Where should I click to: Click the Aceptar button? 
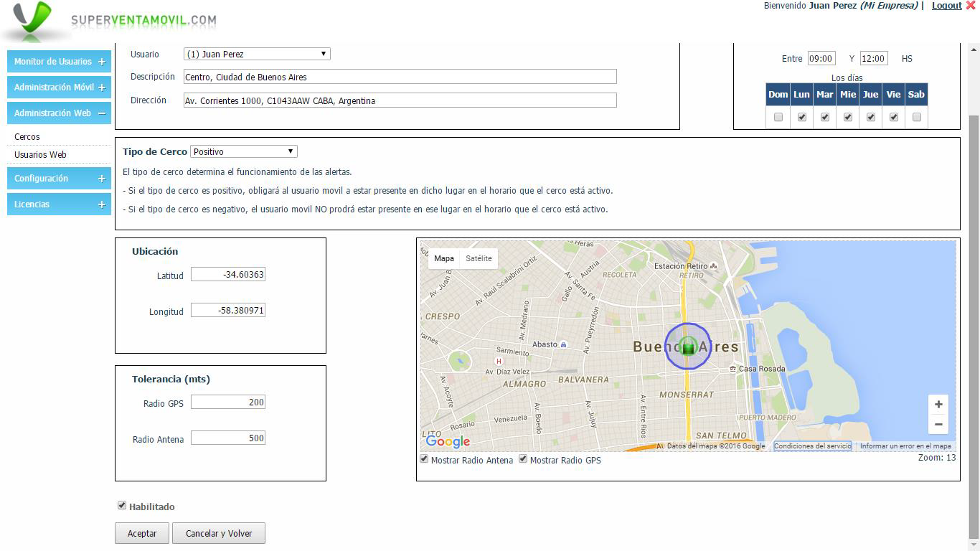(142, 533)
